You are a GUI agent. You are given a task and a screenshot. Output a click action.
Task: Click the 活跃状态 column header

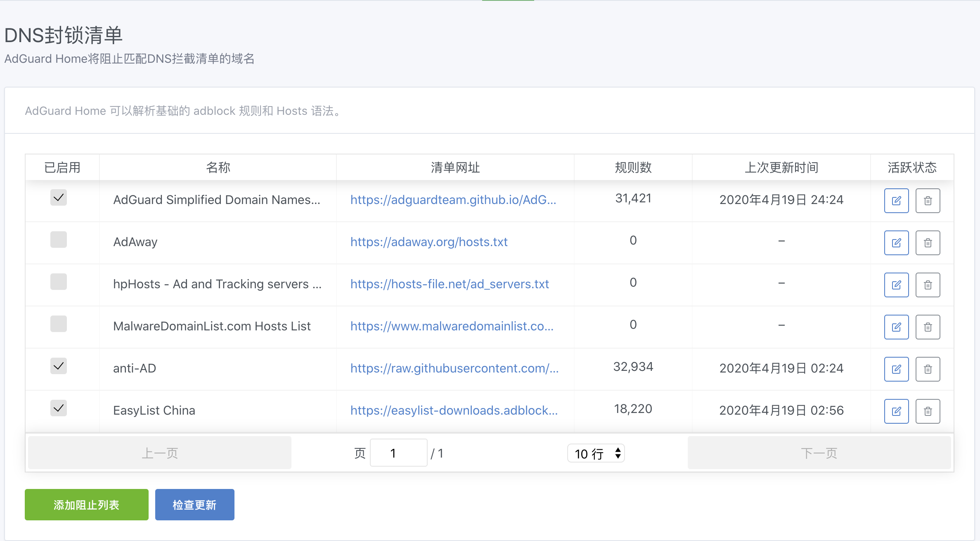[x=912, y=167]
